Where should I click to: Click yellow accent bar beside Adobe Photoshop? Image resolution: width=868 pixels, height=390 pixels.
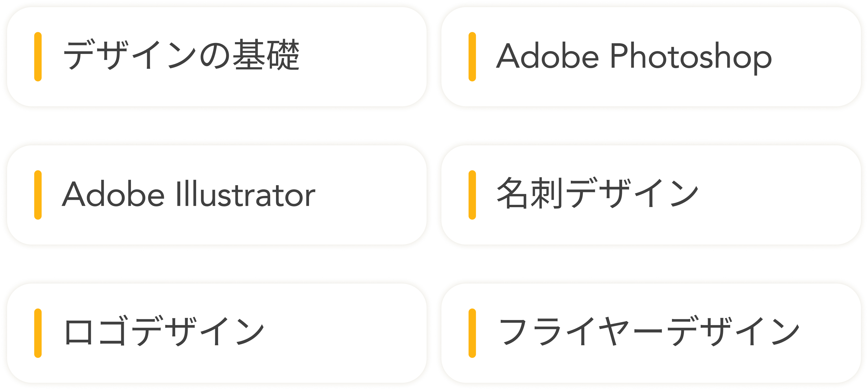(x=472, y=57)
